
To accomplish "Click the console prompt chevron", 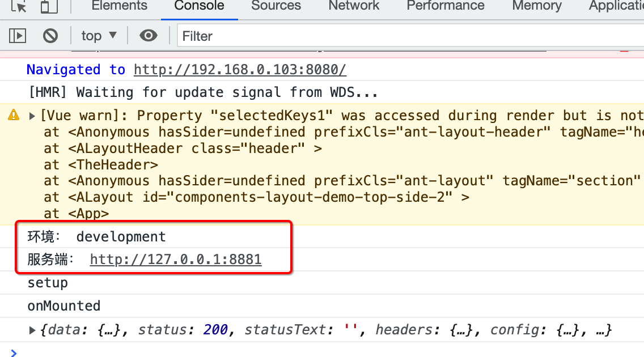I will 14,352.
